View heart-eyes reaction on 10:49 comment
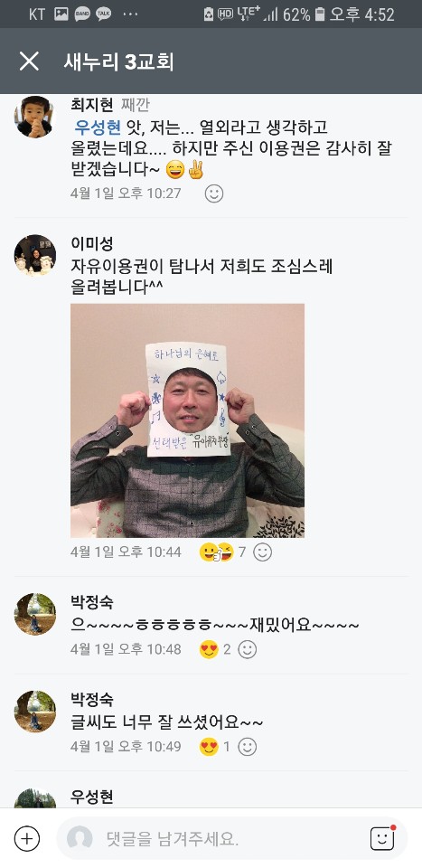 214,747
